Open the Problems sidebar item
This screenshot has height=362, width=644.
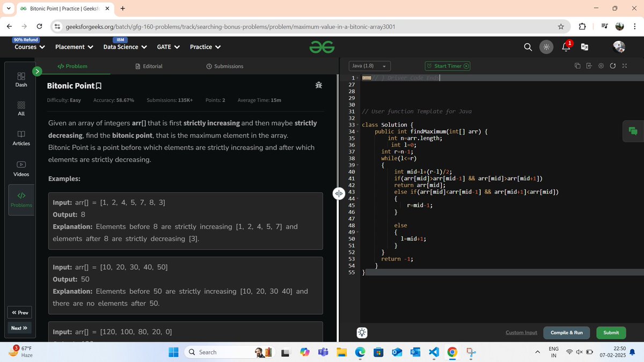coord(21,200)
